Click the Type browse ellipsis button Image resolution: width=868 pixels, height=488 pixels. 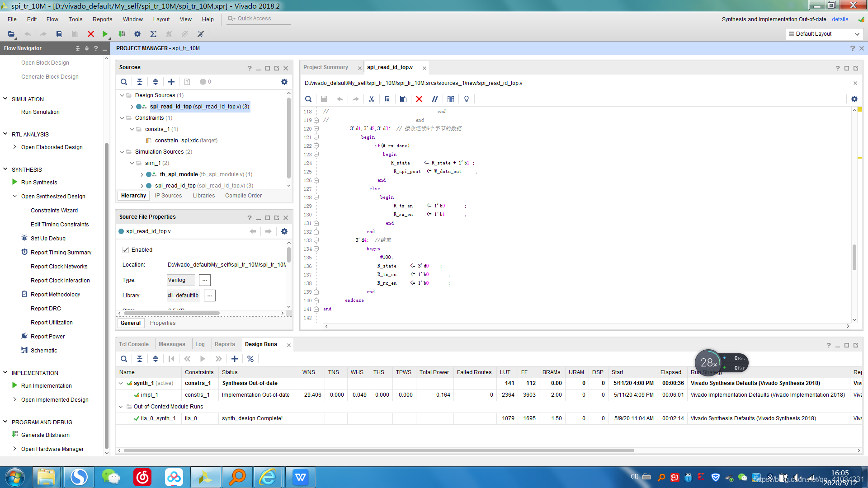coord(205,280)
